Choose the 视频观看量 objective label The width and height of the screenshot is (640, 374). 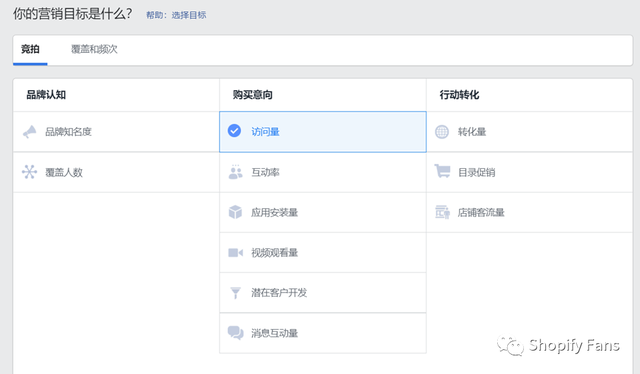point(274,253)
